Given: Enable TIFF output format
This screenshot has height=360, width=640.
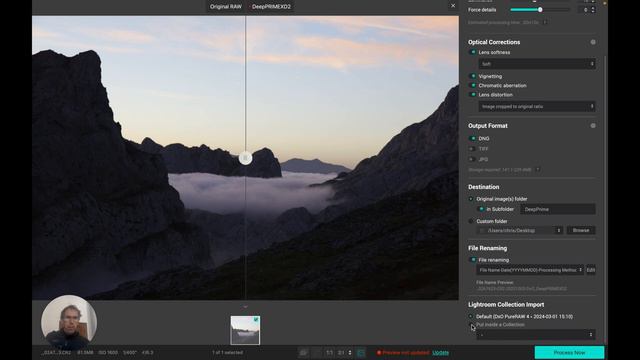Looking at the screenshot, I should coord(473,149).
